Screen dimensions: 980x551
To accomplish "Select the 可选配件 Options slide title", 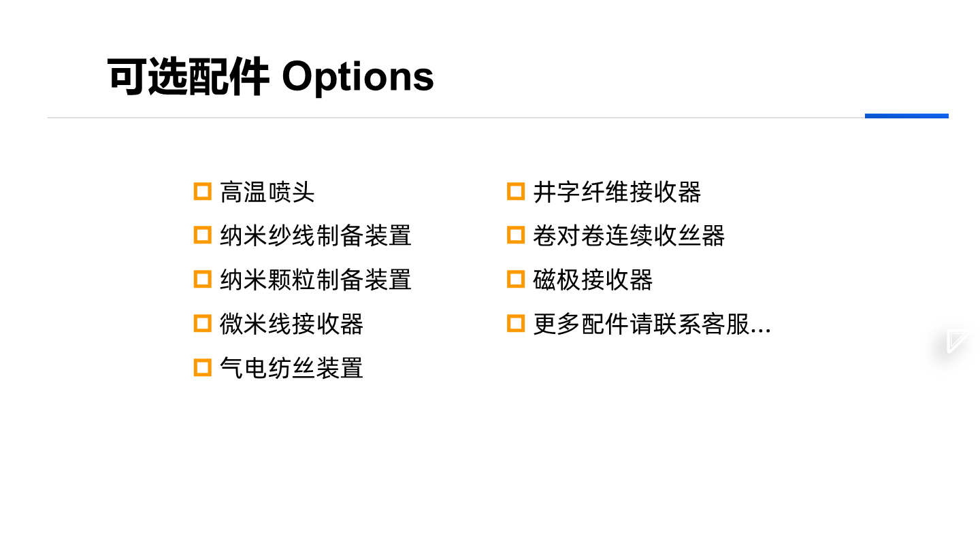I will coord(270,76).
